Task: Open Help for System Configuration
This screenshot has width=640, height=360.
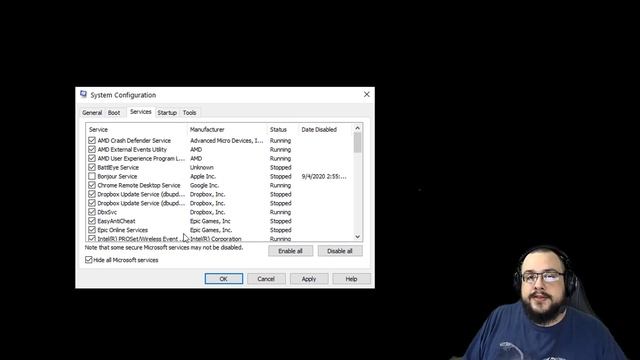Action: (351, 279)
